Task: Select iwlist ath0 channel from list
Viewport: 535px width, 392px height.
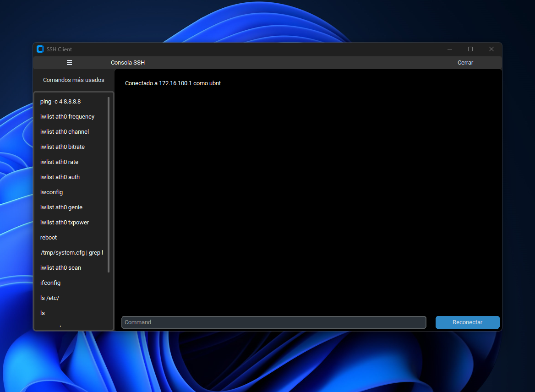Action: [x=65, y=132]
